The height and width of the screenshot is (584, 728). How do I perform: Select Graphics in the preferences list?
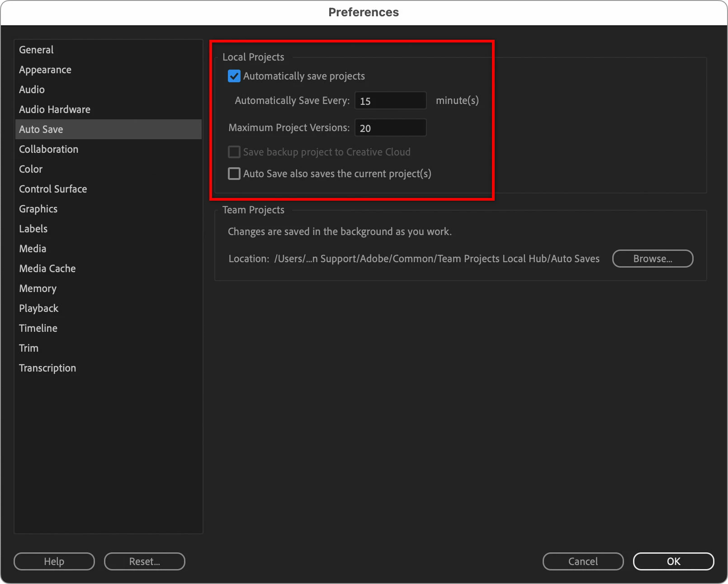109,209
